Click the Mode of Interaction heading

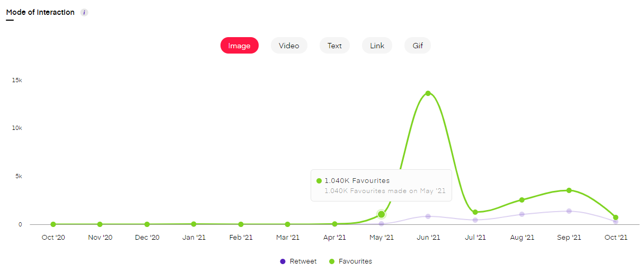coord(40,12)
